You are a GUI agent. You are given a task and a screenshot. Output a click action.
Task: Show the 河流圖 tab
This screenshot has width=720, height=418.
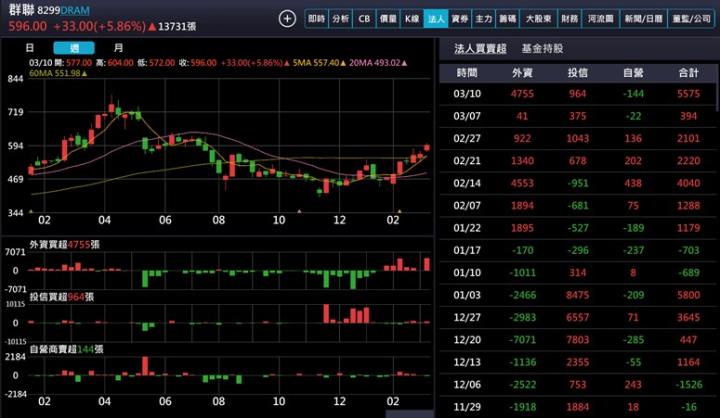coord(601,19)
